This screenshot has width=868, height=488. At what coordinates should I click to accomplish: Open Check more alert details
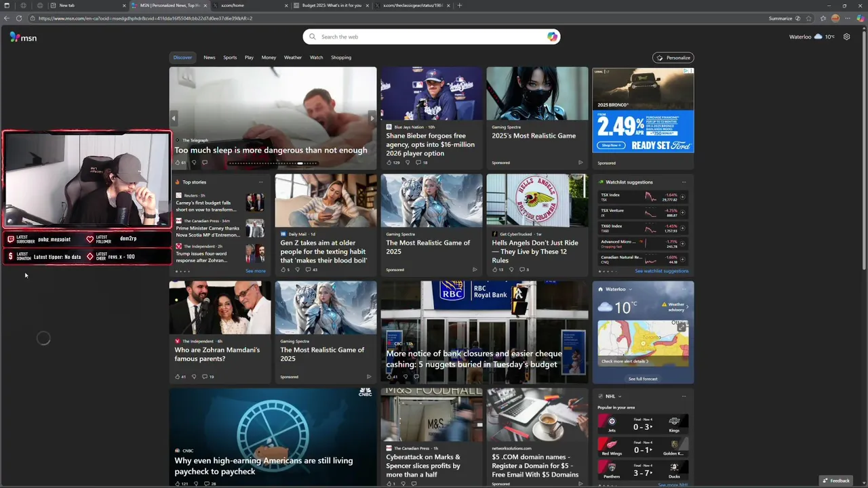click(625, 361)
